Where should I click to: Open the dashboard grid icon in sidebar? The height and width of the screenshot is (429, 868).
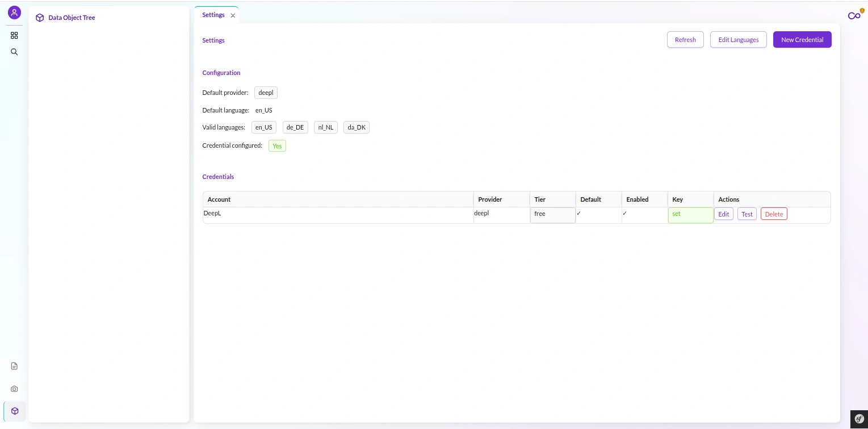pyautogui.click(x=14, y=35)
